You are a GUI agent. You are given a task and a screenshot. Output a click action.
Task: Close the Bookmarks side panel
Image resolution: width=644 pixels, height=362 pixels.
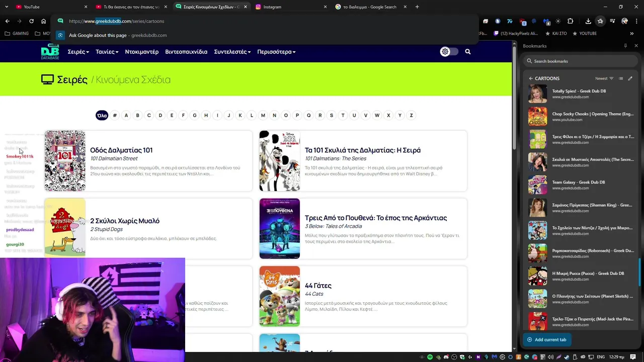click(636, 46)
